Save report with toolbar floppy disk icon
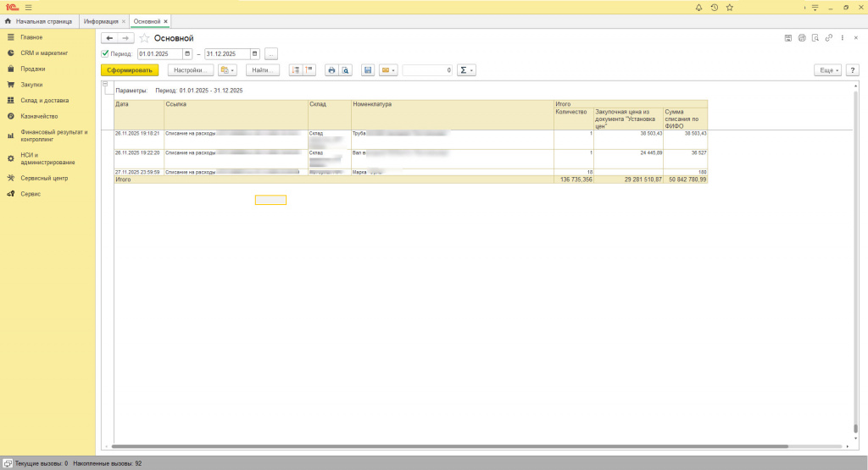 coord(368,70)
